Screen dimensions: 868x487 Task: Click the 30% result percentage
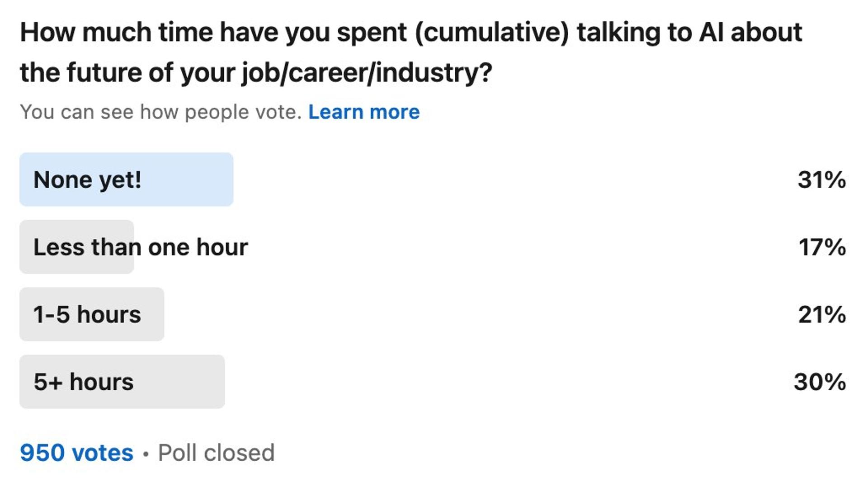(x=820, y=382)
